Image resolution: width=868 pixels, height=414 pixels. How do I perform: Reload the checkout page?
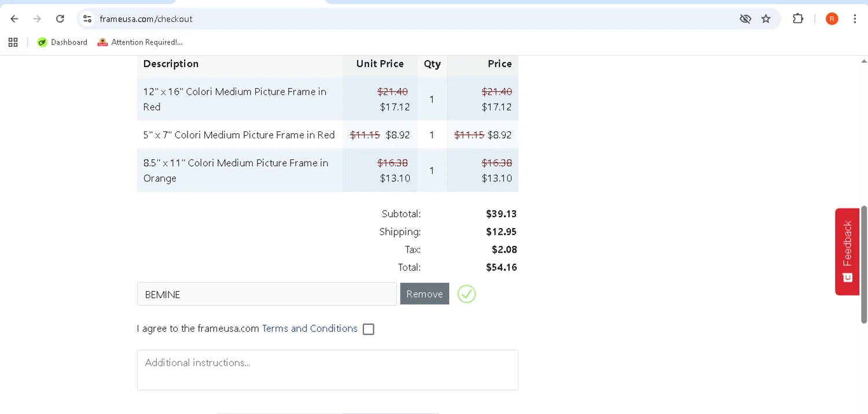tap(60, 19)
